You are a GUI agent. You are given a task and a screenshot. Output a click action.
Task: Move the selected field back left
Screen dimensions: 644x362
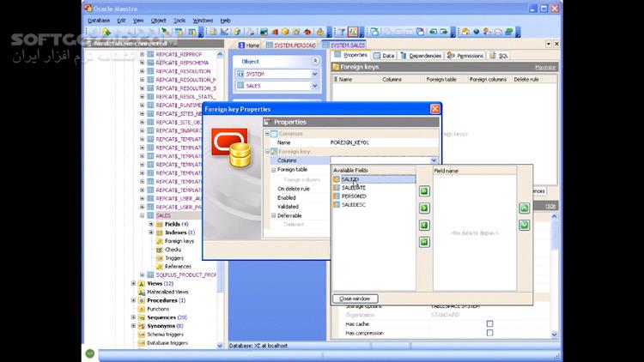(424, 225)
